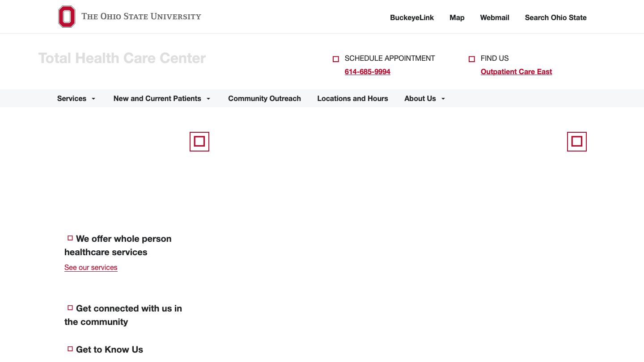Viewport: 644px width, 362px height.
Task: Open the Webmail link
Action: coord(495,17)
